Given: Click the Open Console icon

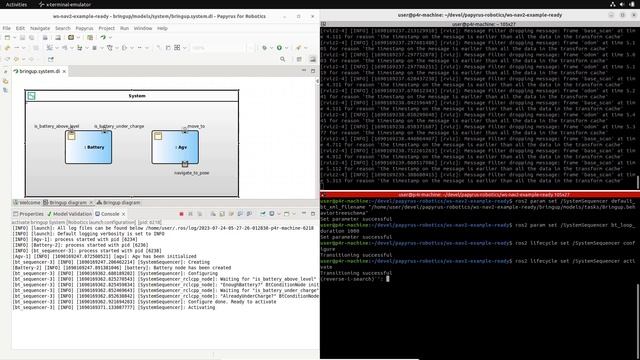Looking at the screenshot, I should [x=287, y=214].
